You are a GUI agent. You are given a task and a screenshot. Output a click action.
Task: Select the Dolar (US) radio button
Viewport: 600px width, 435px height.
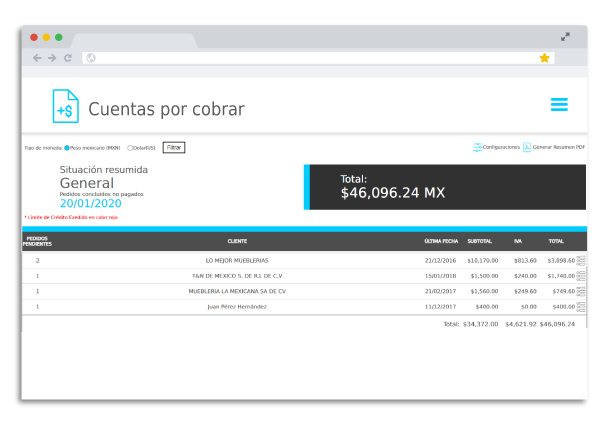pyautogui.click(x=130, y=148)
